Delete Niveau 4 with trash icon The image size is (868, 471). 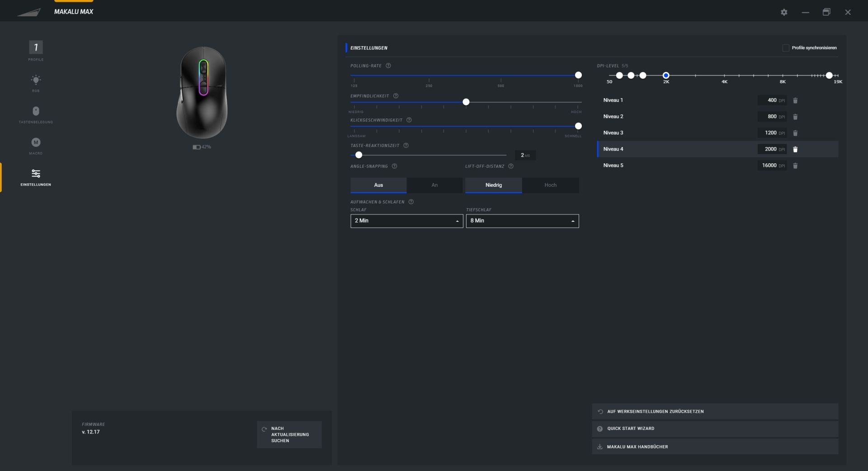pos(795,149)
